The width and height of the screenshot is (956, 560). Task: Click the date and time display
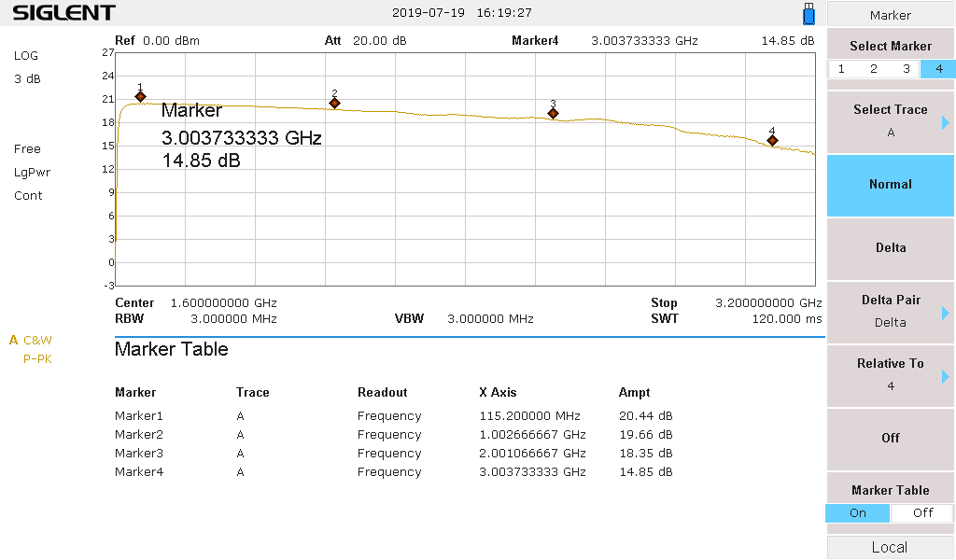coord(461,13)
